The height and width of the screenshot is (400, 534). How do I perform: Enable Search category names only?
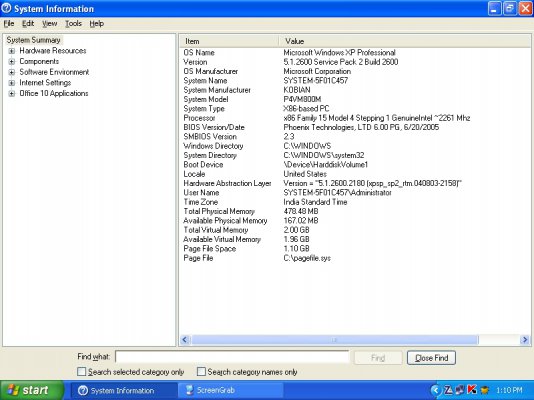tap(201, 371)
